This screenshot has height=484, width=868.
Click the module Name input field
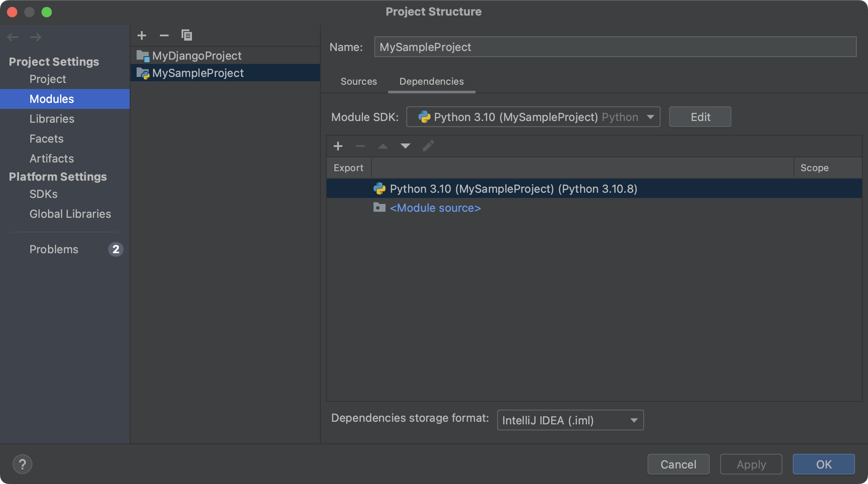click(x=615, y=47)
